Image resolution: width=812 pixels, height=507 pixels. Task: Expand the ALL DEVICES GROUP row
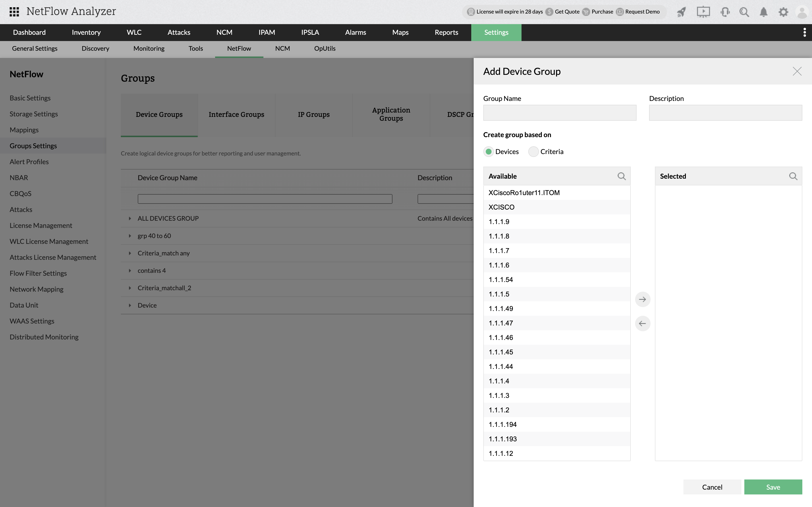[130, 218]
